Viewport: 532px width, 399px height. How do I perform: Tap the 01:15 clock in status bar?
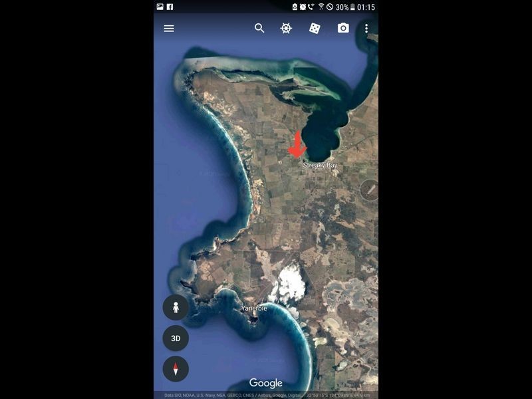coord(366,7)
